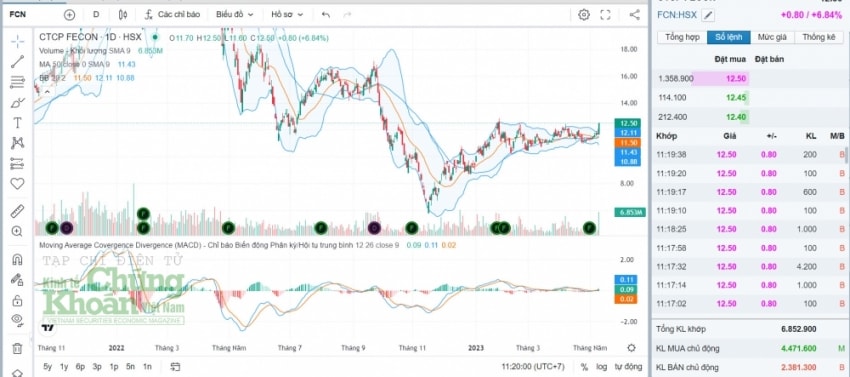
Task: Expand the Hồ sơ dropdown
Action: 287,15
